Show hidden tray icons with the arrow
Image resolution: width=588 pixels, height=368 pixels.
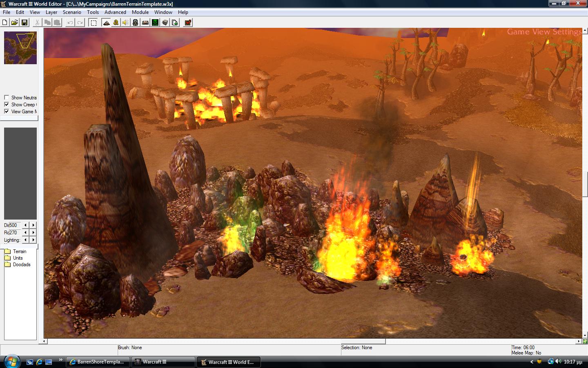pyautogui.click(x=532, y=362)
